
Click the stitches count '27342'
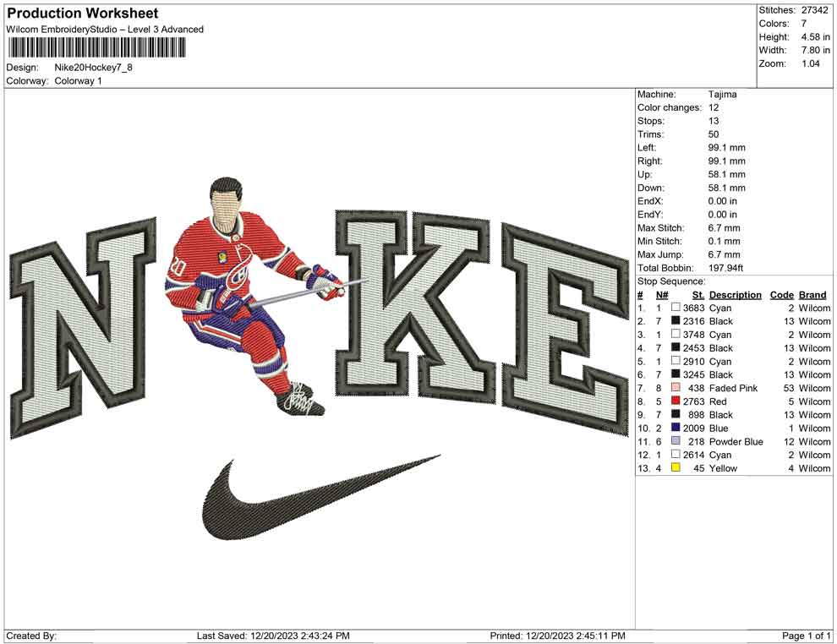pyautogui.click(x=814, y=10)
